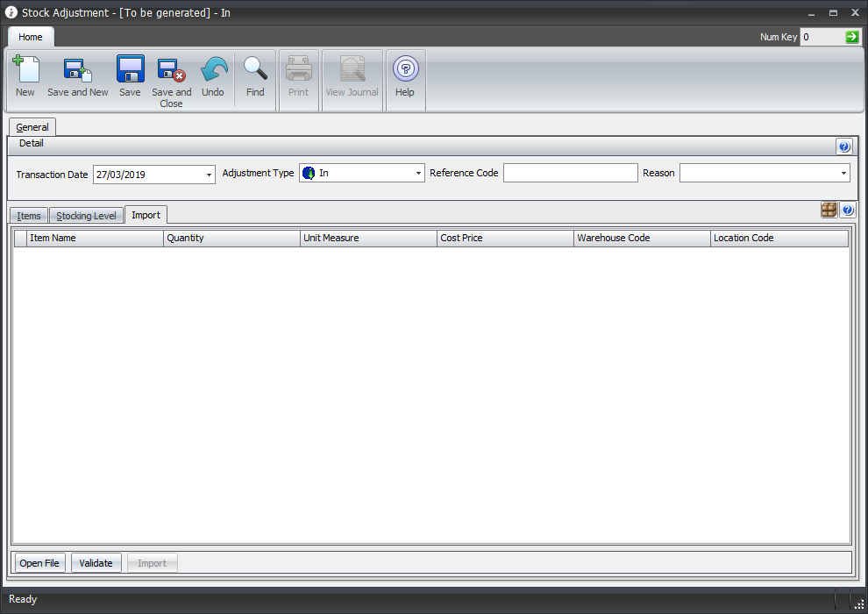
Task: Click the Save and New icon
Action: (x=78, y=70)
